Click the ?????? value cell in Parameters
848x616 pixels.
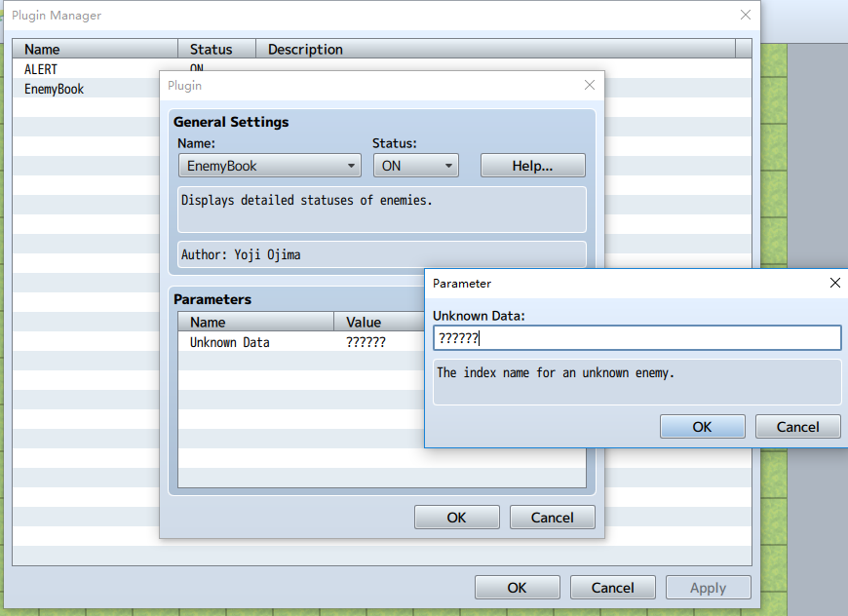coord(366,342)
